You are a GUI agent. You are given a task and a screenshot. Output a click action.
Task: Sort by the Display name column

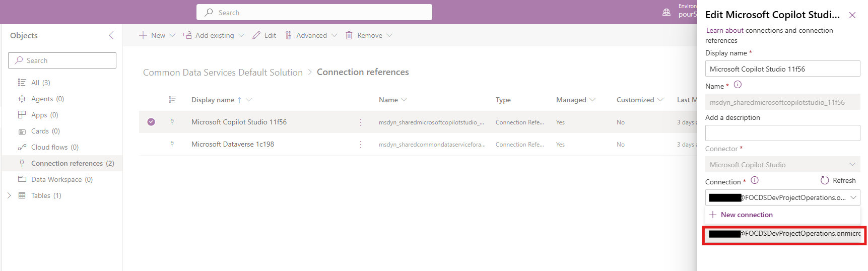click(213, 100)
